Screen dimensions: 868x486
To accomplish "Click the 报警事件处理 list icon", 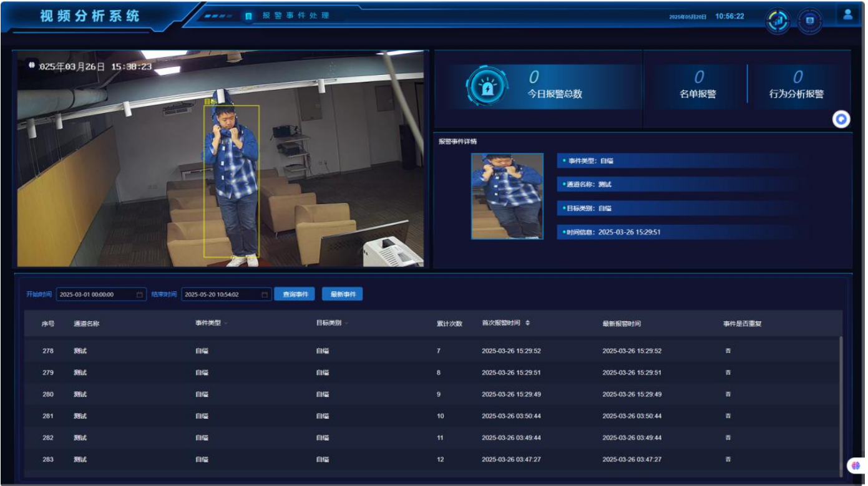I will tap(248, 16).
